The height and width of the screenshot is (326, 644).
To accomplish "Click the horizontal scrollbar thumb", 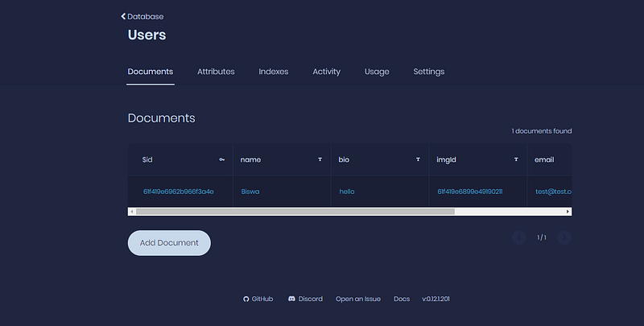I will [295, 212].
